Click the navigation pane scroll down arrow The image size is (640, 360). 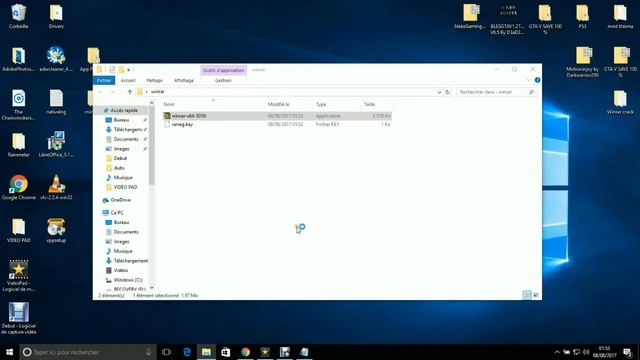tap(152, 288)
